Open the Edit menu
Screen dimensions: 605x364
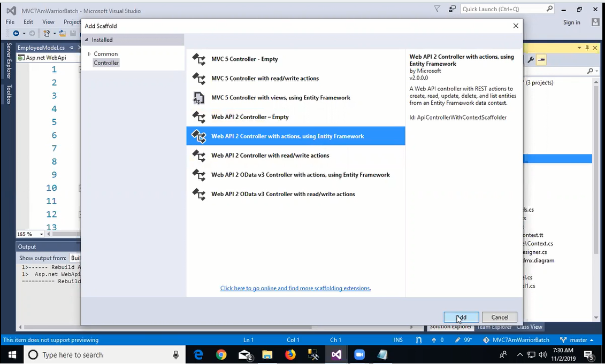click(28, 22)
